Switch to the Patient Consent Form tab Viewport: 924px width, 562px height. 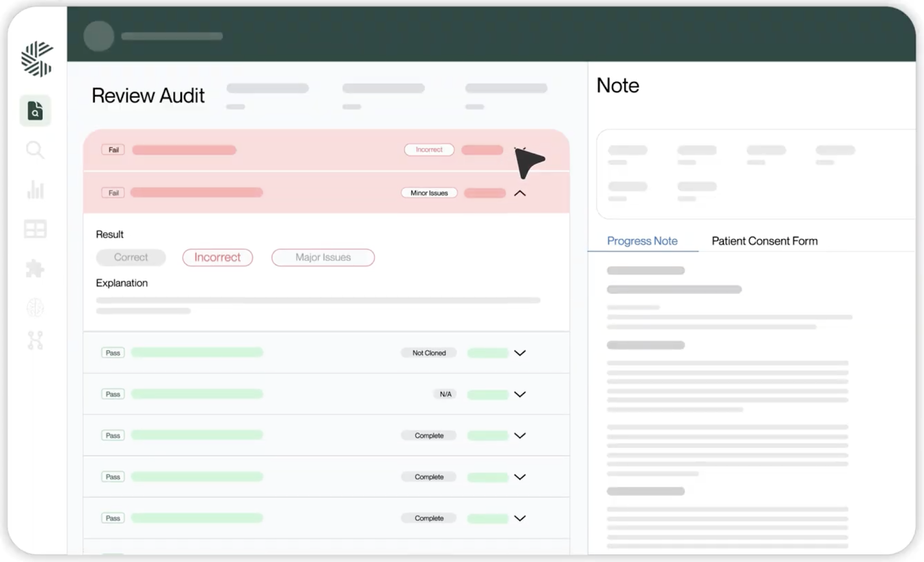click(x=765, y=241)
